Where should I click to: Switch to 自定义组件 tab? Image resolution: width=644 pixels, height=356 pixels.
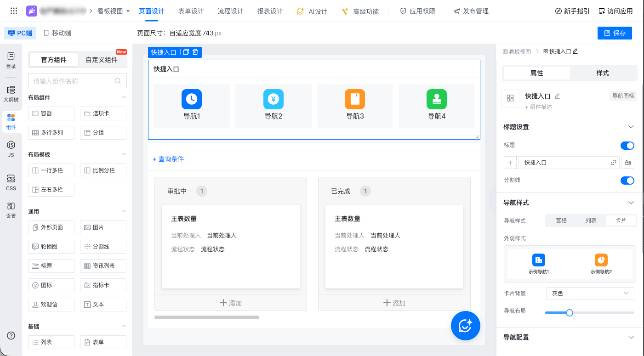pos(102,60)
